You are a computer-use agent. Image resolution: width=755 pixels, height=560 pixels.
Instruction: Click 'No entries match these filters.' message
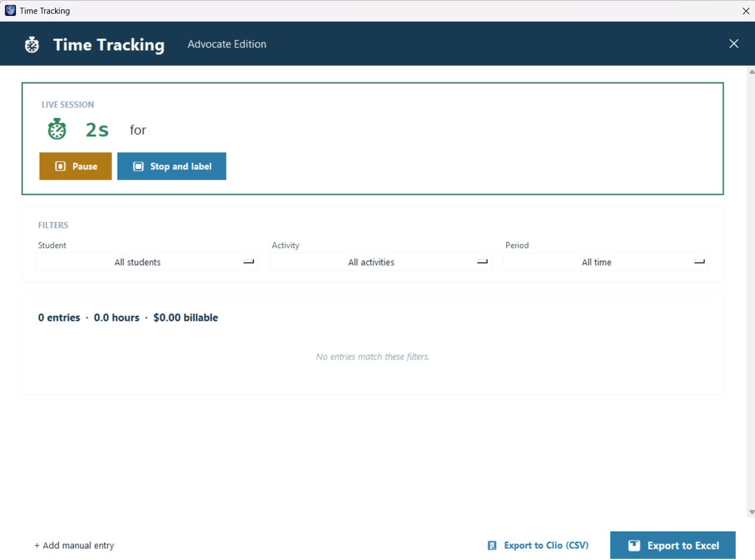(x=373, y=356)
